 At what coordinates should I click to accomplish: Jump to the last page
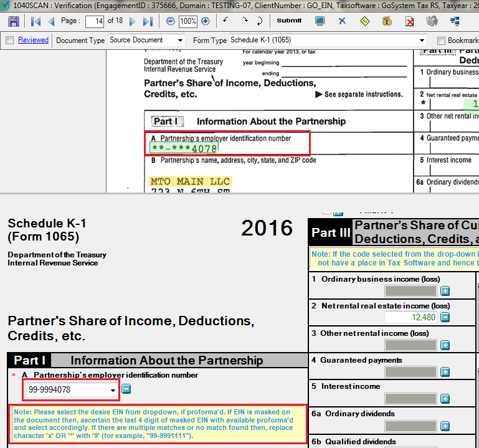tap(148, 21)
